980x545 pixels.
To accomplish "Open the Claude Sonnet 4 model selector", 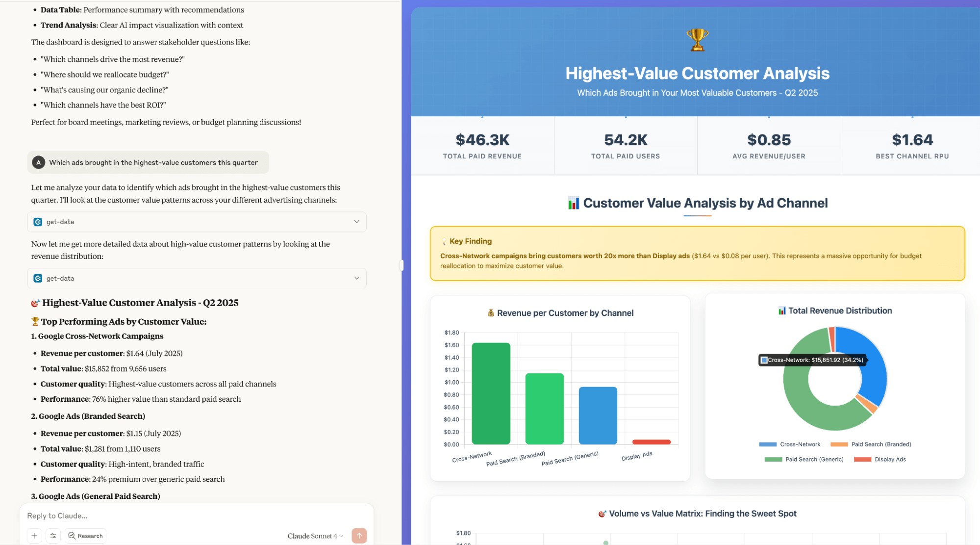I will 315,536.
